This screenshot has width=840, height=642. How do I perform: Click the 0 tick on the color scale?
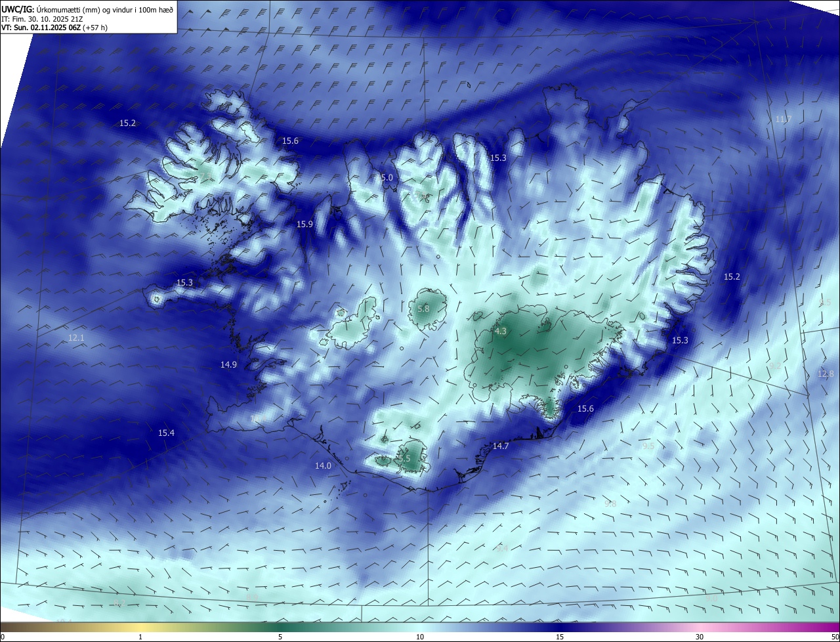[x=3, y=637]
